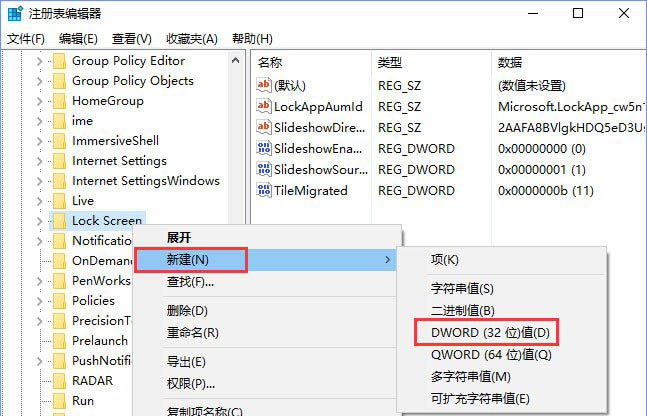Click the Group Policy Editor folder icon
The width and height of the screenshot is (647, 416).
[59, 61]
